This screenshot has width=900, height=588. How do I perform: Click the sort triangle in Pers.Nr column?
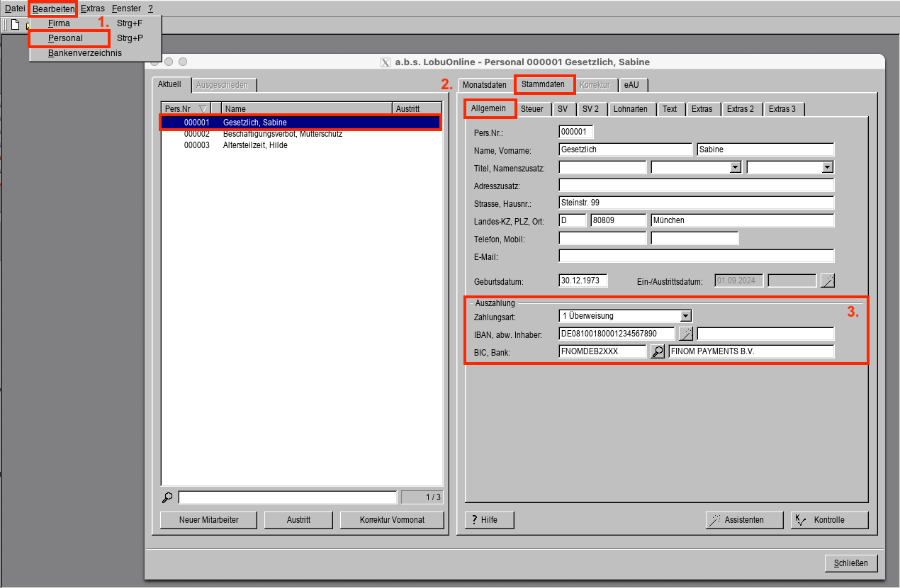pos(203,109)
